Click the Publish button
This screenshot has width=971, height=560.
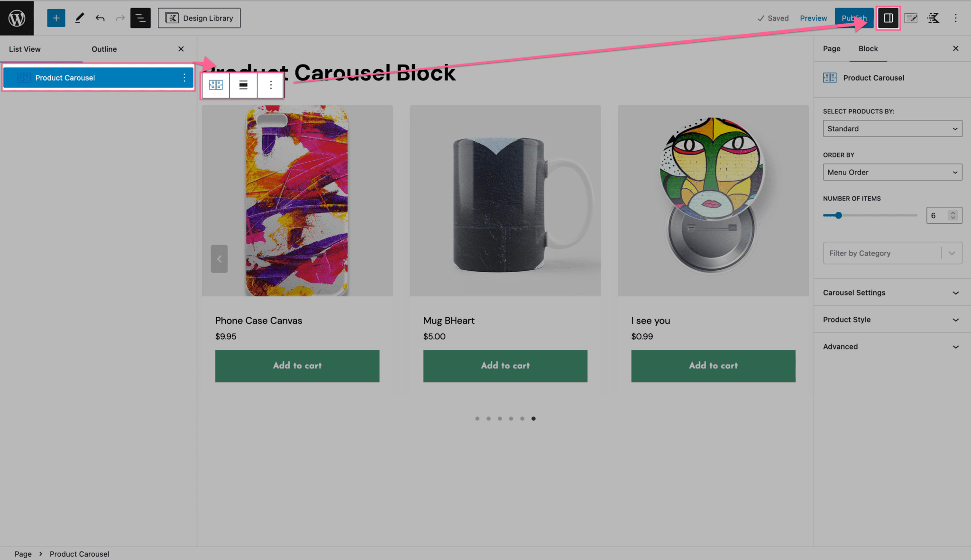pos(853,18)
